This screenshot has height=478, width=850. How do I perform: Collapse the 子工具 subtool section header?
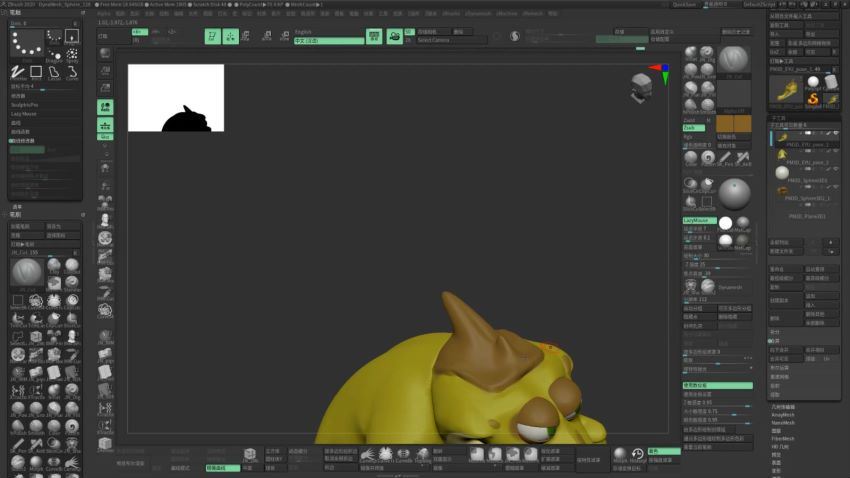coord(778,118)
